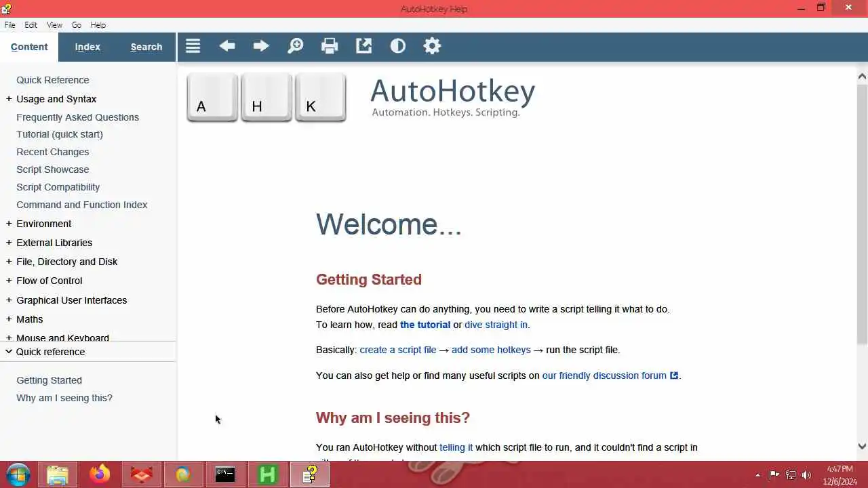
Task: Toggle the sidebar with the hamburger icon
Action: 193,46
